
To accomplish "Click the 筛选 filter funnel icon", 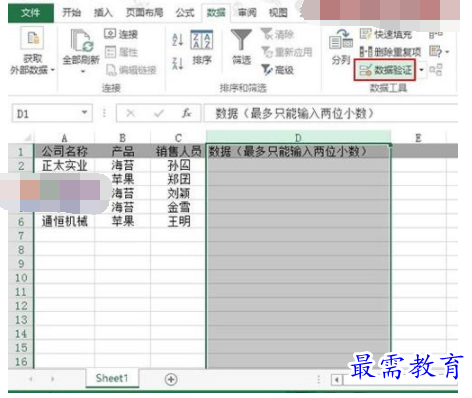I will pyautogui.click(x=241, y=39).
